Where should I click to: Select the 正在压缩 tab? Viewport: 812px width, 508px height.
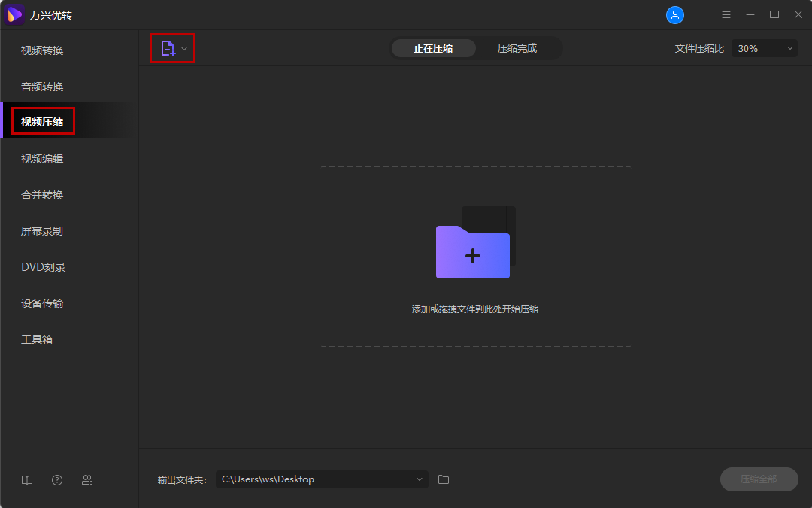tap(433, 48)
